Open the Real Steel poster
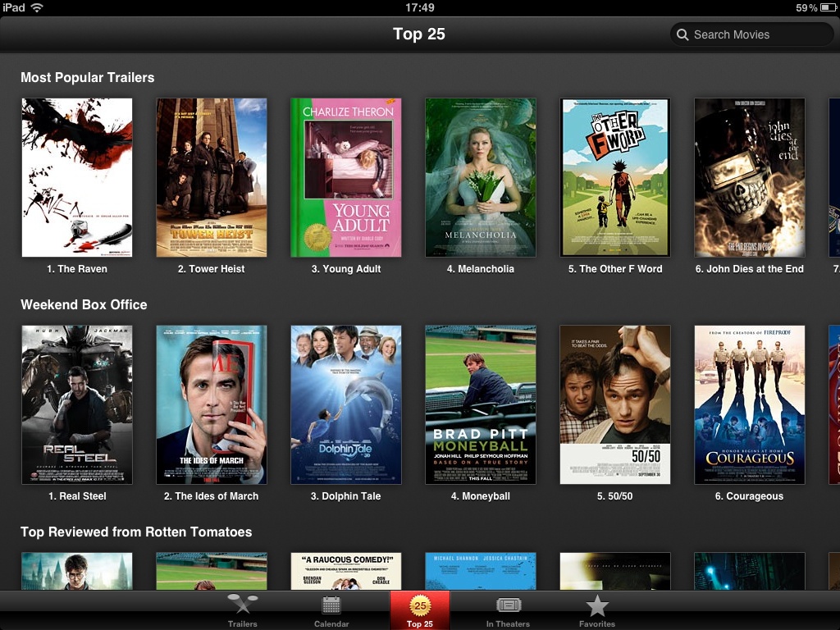Viewport: 840px width, 630px height. pos(77,404)
